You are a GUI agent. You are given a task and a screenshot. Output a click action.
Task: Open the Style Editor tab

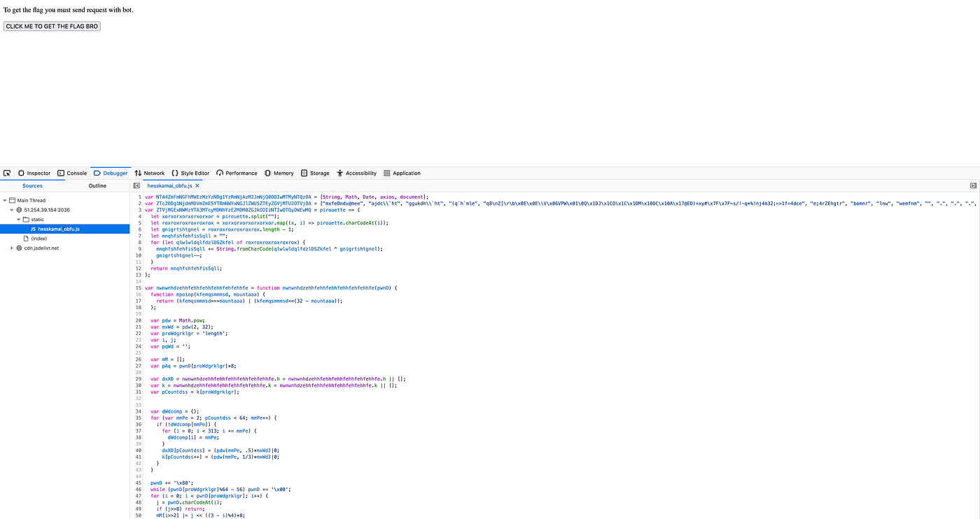tap(190, 173)
